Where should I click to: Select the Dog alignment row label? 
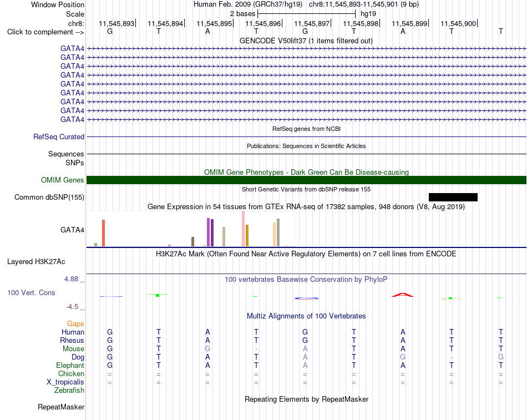click(x=78, y=357)
